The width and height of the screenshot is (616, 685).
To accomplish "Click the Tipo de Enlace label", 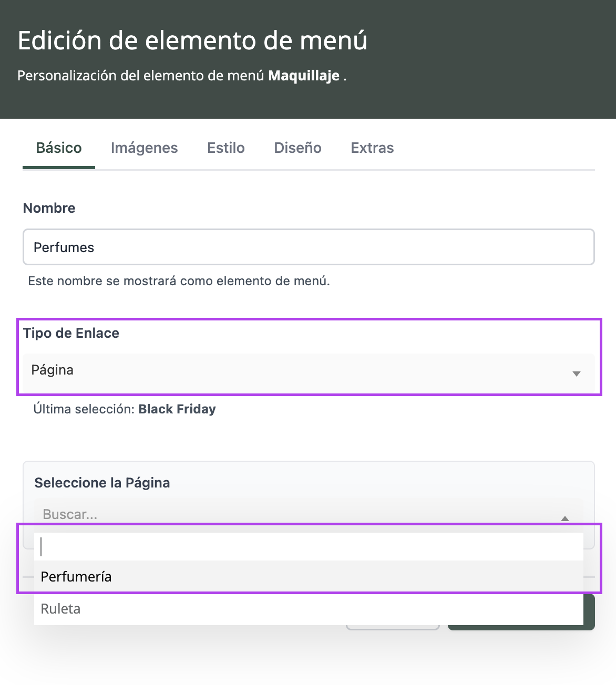I will [x=71, y=333].
